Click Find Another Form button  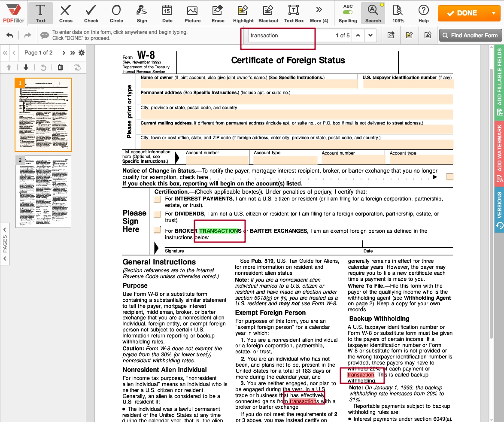pyautogui.click(x=470, y=35)
